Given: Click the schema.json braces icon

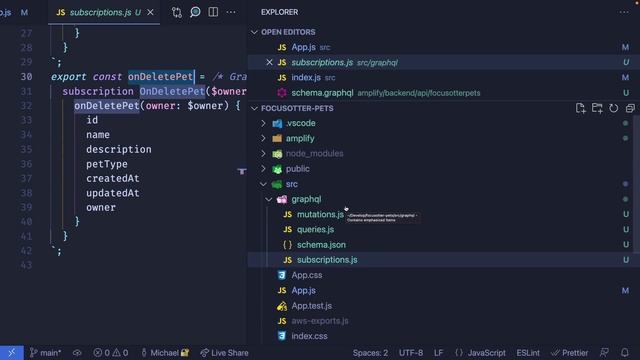Looking at the screenshot, I should click(287, 244).
